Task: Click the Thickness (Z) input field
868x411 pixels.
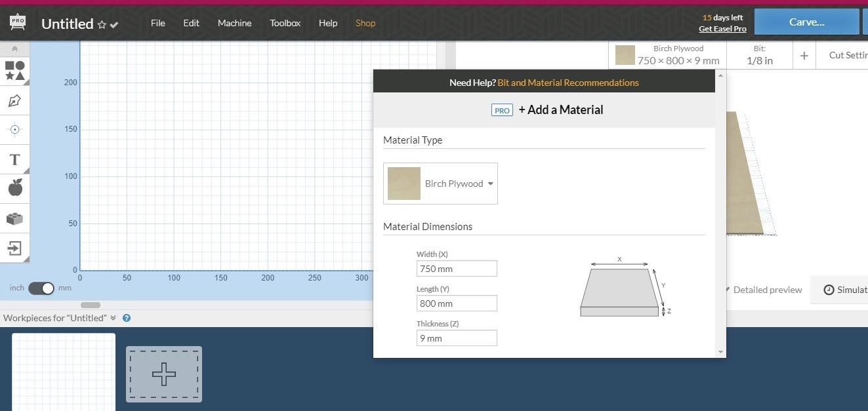Action: click(457, 338)
